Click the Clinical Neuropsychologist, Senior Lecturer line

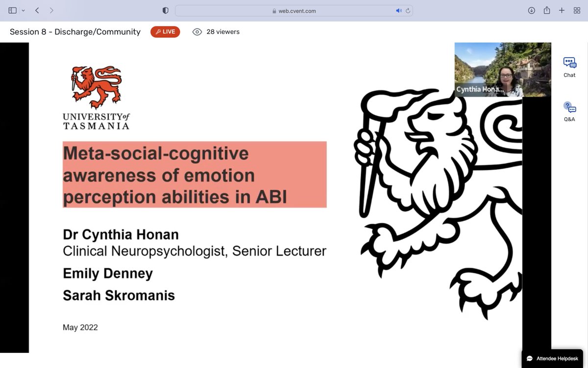(195, 251)
